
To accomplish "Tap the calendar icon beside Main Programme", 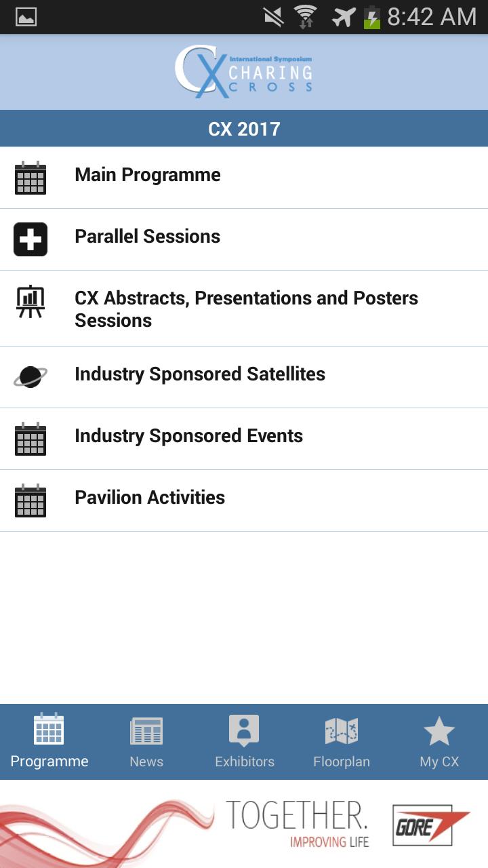I will pyautogui.click(x=30, y=178).
